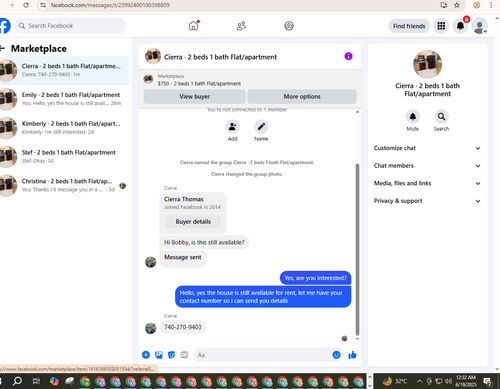Go to Facebook Home icon
This screenshot has height=389, width=500.
coord(193,26)
